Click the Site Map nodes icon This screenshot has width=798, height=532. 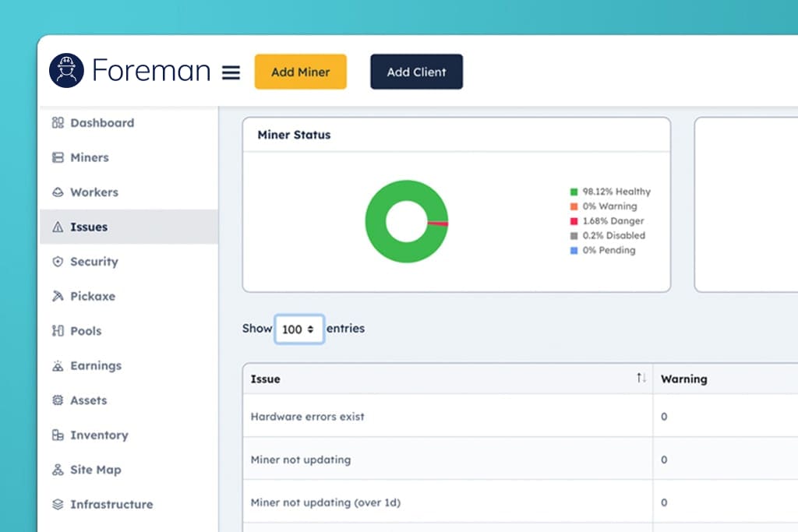[x=58, y=470]
